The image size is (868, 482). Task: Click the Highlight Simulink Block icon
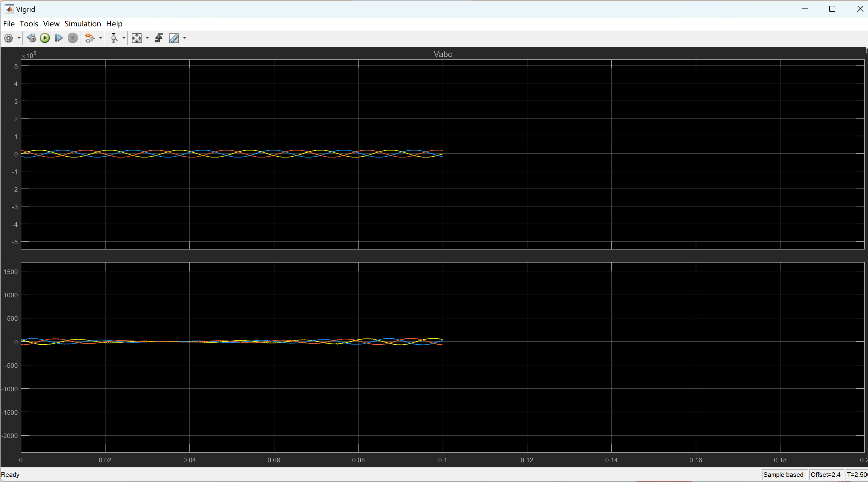pyautogui.click(x=89, y=38)
